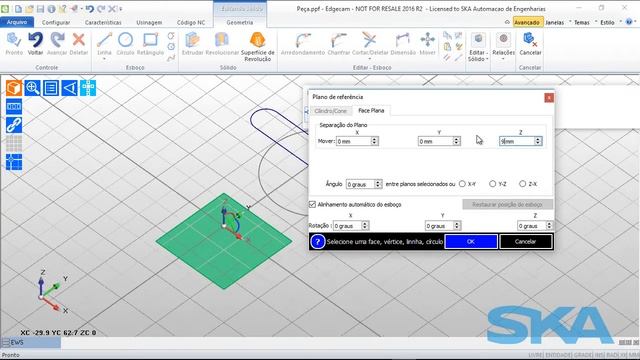Open the Arquivo menu tab
The width and height of the screenshot is (640, 360).
coord(17,22)
